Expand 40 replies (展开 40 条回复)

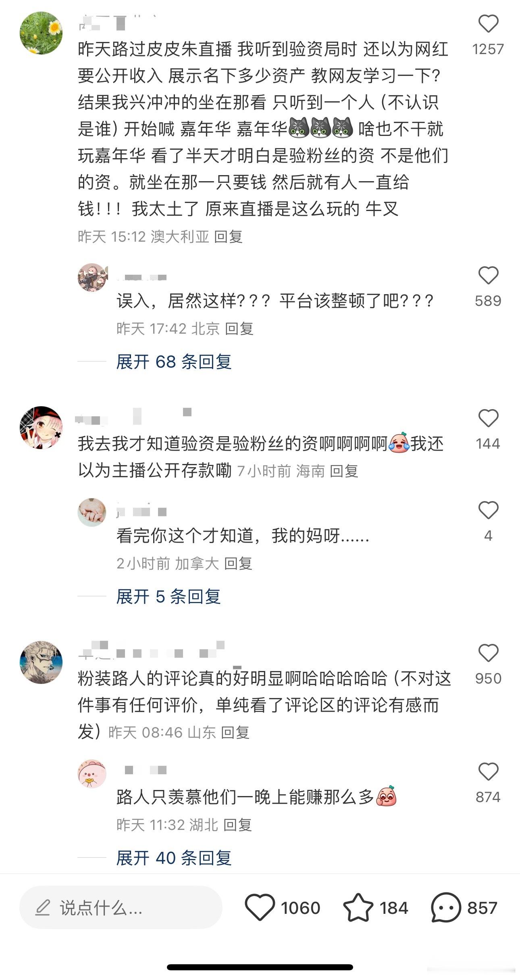coord(174,858)
